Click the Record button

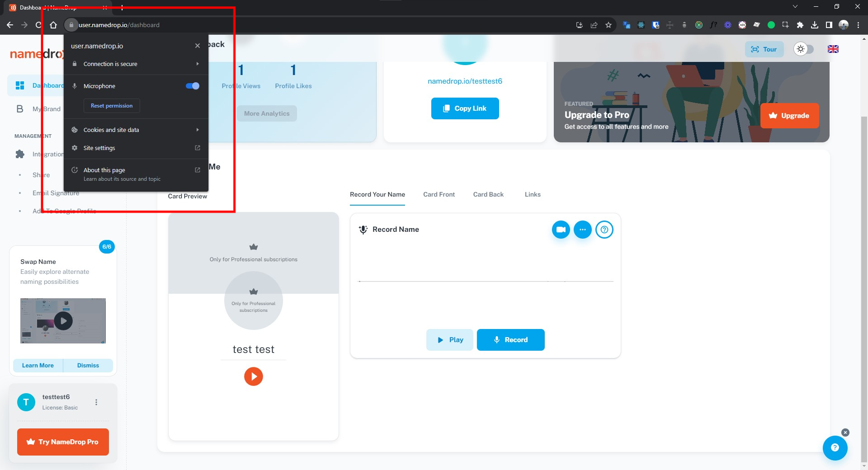(511, 340)
